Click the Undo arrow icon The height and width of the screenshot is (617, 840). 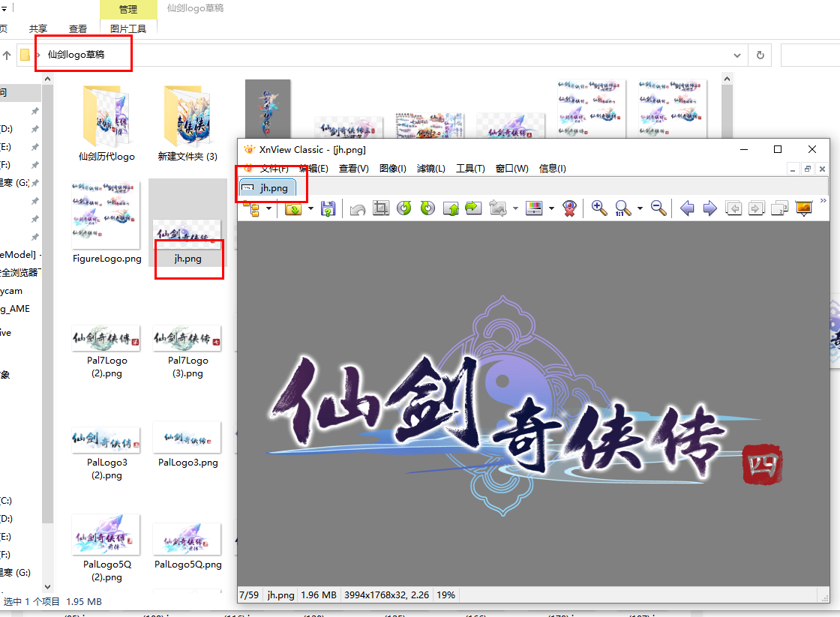357,208
